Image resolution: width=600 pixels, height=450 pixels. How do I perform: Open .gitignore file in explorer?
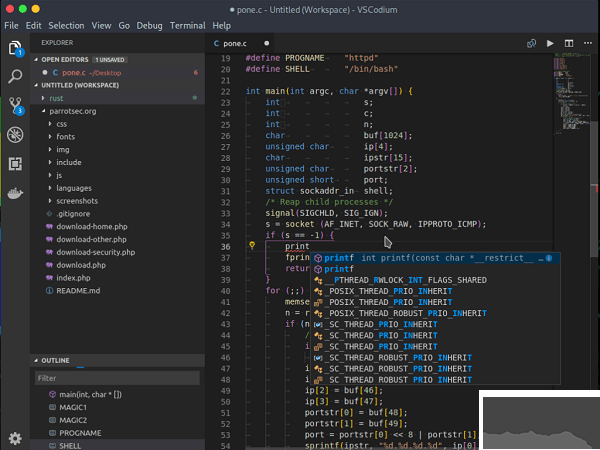[x=73, y=214]
